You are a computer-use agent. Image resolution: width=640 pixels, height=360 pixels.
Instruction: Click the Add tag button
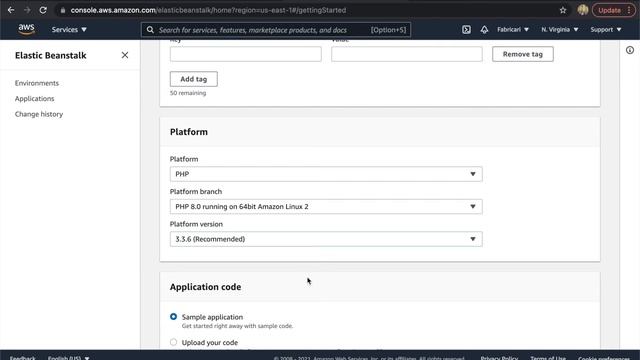pos(193,79)
